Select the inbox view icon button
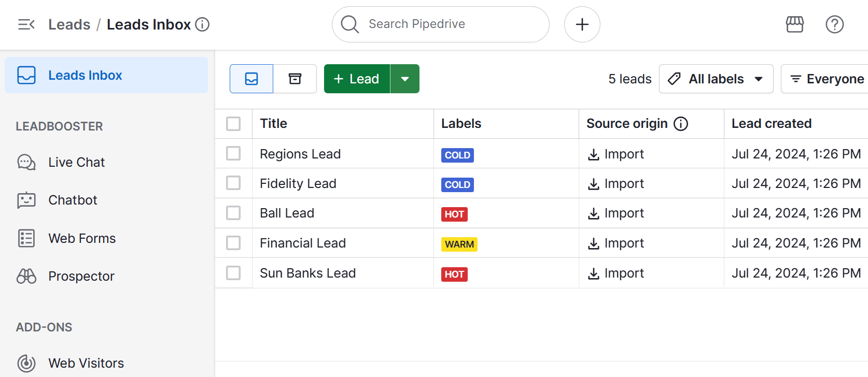The width and height of the screenshot is (868, 377). point(251,79)
